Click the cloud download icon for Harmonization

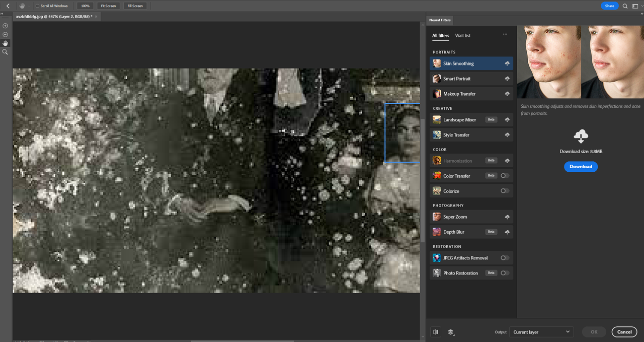507,161
